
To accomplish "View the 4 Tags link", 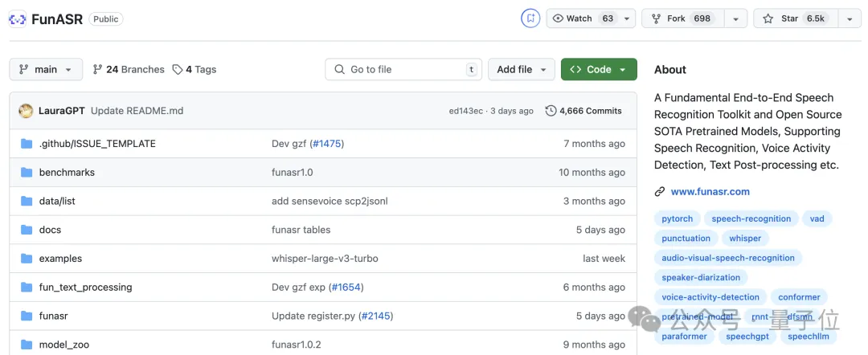I will pos(194,69).
